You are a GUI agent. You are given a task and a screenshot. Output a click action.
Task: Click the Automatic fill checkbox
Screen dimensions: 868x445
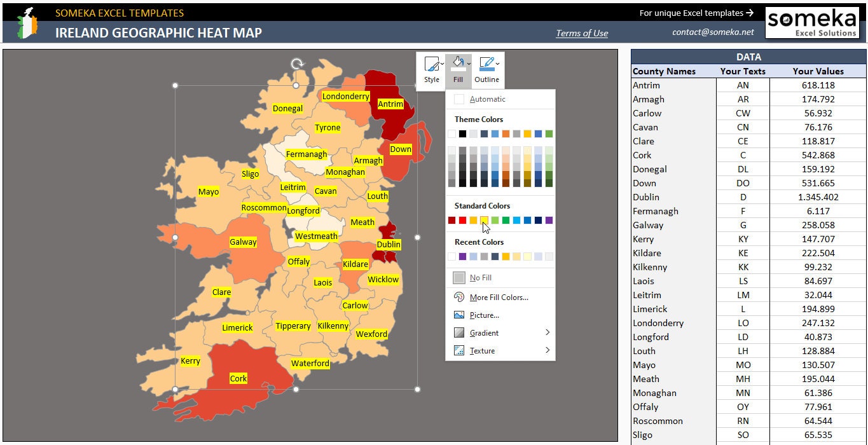(458, 99)
